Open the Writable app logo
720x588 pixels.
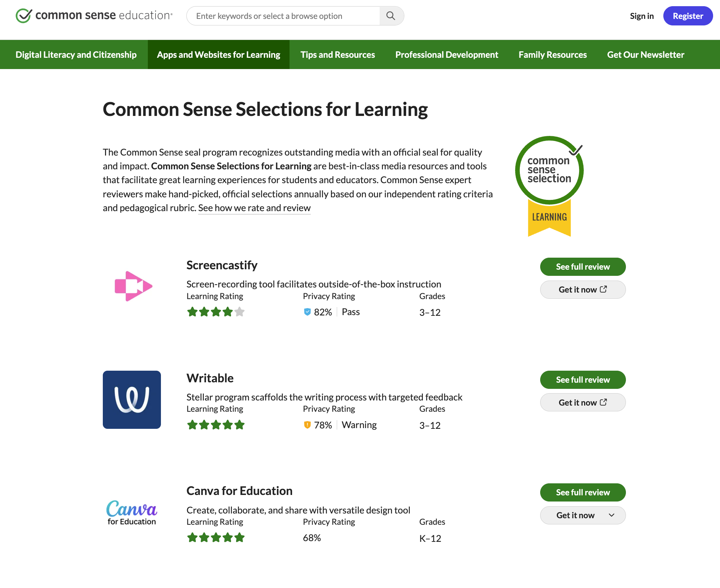132,400
